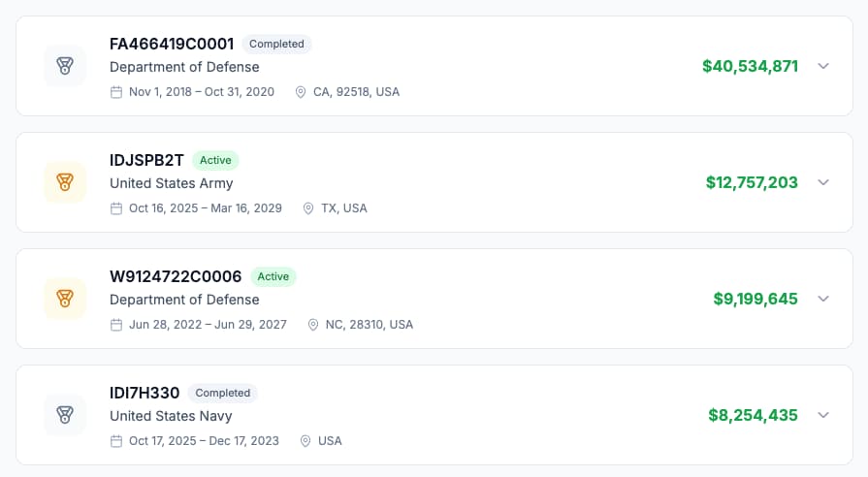Click location pin icon next to NC, 28310

[313, 325]
